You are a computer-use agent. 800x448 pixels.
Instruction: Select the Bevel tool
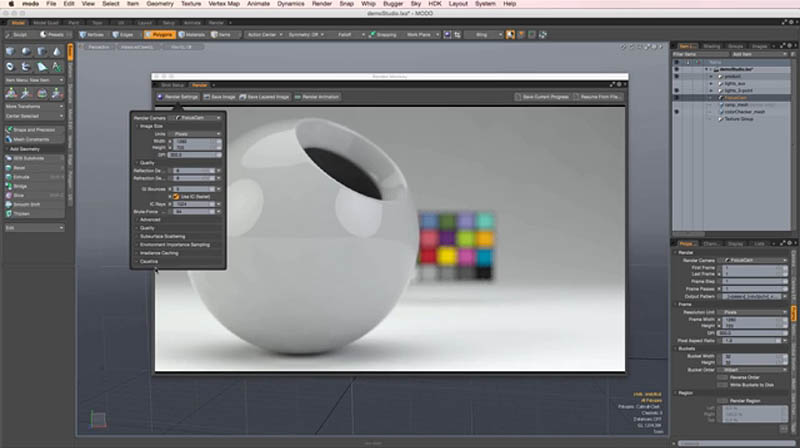point(20,168)
